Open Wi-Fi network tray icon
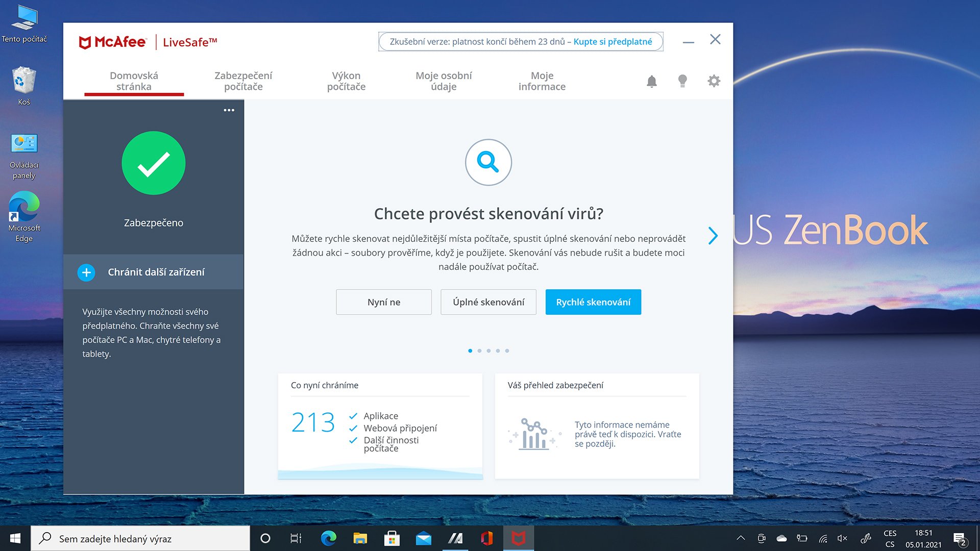Viewport: 980px width, 551px height. click(x=823, y=538)
